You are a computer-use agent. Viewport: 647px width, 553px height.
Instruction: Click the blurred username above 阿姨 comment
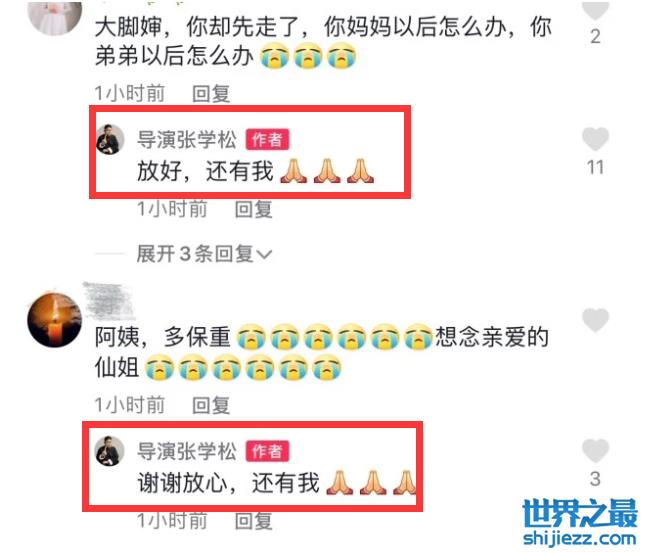pos(109,301)
